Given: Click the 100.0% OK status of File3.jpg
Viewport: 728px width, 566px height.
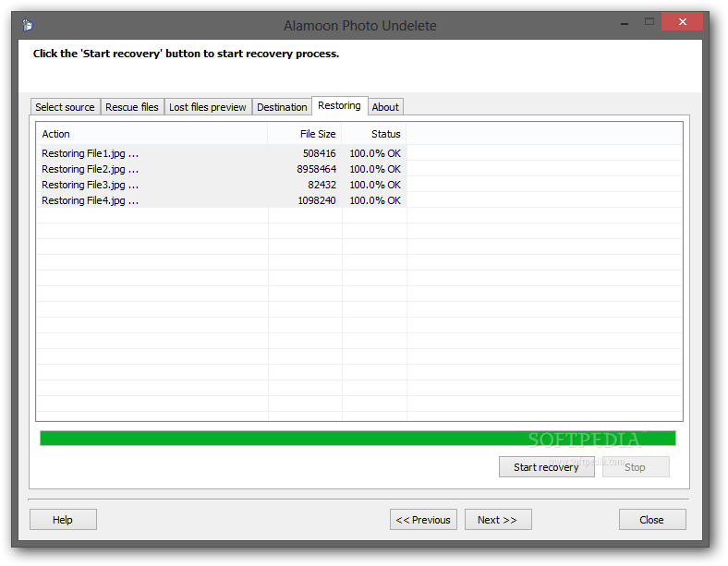Looking at the screenshot, I should pyautogui.click(x=375, y=185).
